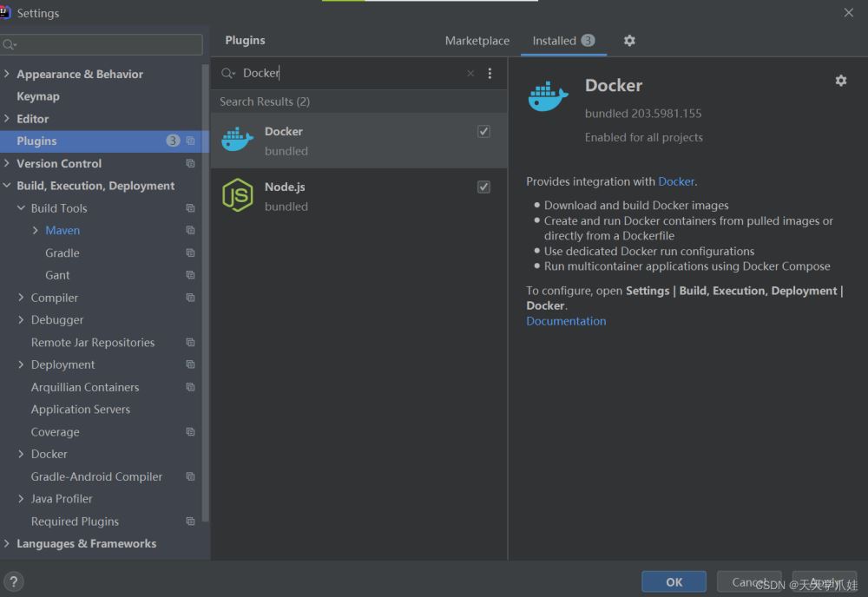Image resolution: width=868 pixels, height=597 pixels.
Task: Open the plugin search options three-dot menu
Action: point(490,73)
